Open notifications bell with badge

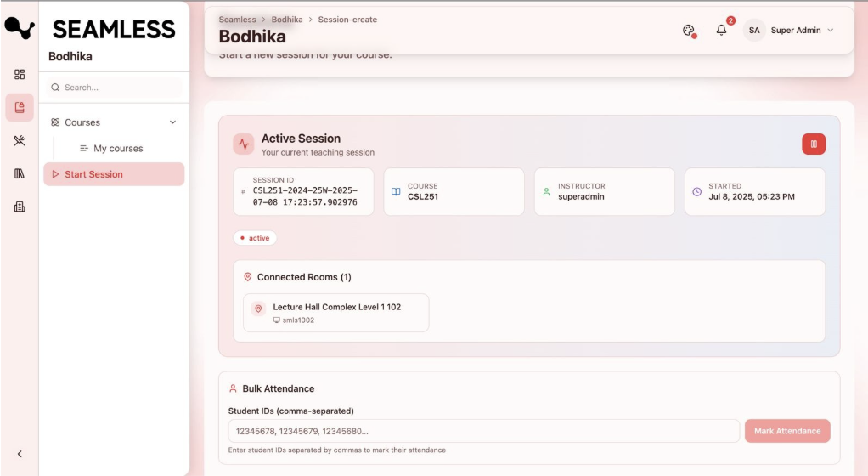[x=721, y=31]
